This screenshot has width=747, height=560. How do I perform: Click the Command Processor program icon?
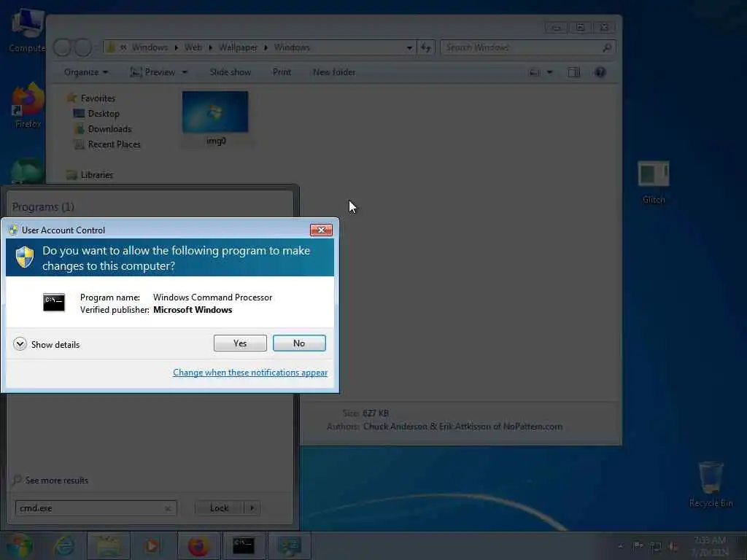(x=54, y=303)
